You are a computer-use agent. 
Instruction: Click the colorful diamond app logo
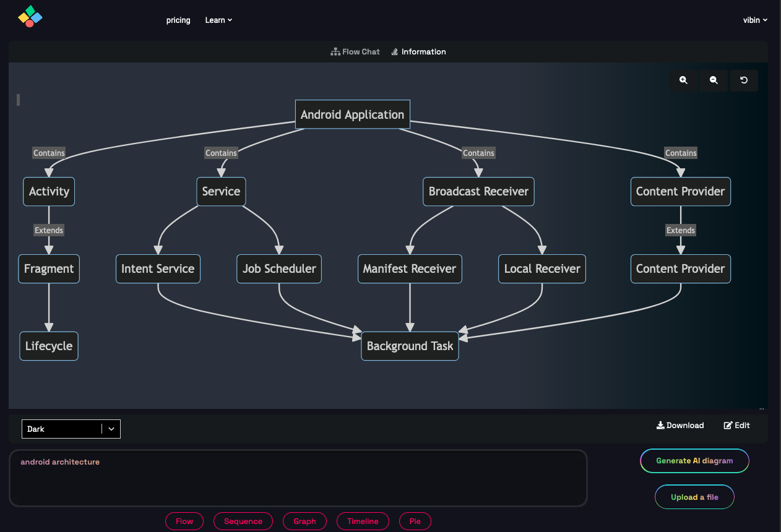(30, 17)
